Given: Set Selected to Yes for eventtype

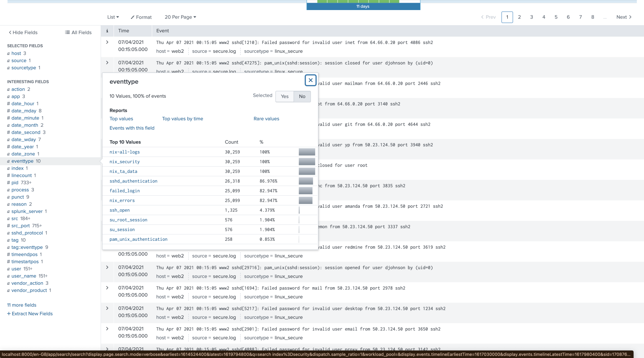Looking at the screenshot, I should [284, 96].
